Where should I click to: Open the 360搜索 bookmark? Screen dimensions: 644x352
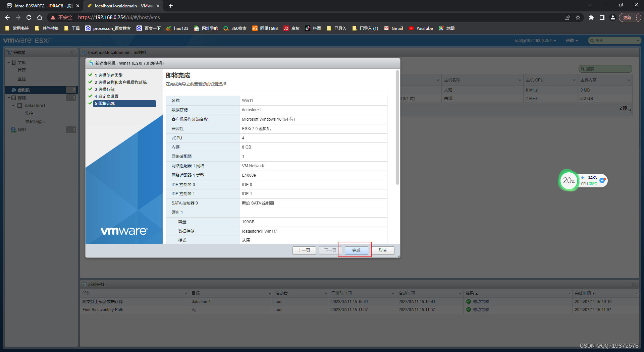click(x=235, y=28)
